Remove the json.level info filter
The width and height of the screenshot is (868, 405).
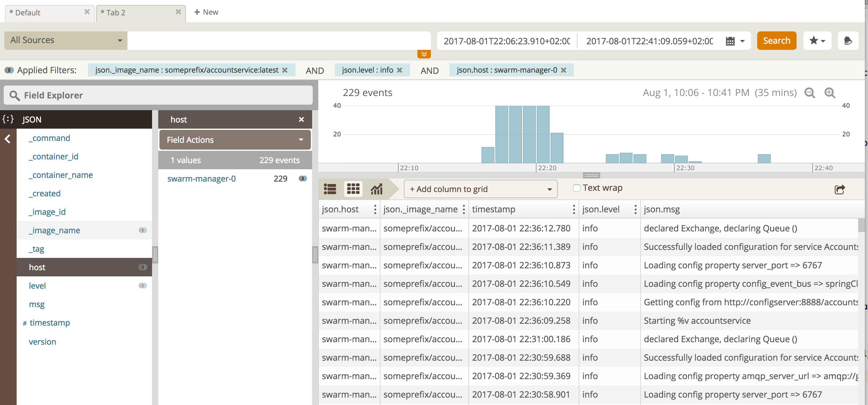pyautogui.click(x=400, y=70)
